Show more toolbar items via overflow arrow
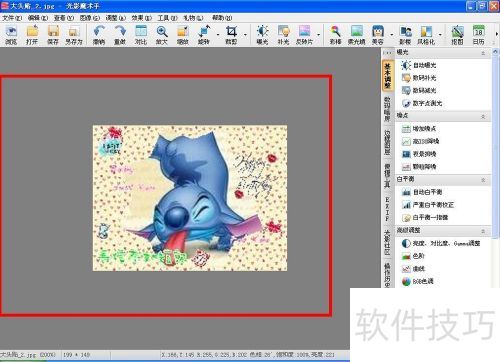The image size is (500, 362). 497,34
